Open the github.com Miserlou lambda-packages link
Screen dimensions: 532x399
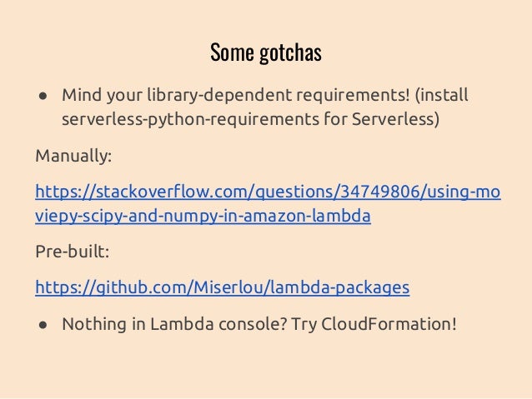point(223,288)
